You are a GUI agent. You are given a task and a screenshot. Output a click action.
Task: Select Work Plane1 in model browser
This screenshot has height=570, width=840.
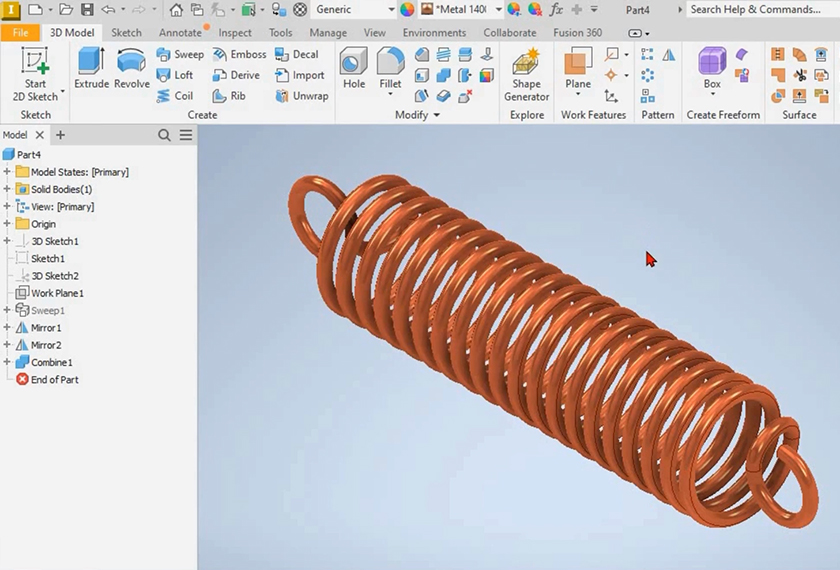click(x=57, y=293)
